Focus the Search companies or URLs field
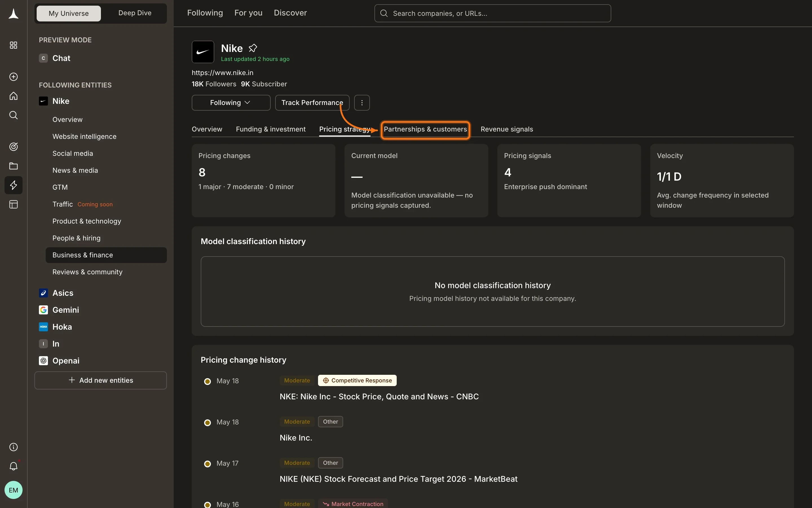 click(492, 13)
